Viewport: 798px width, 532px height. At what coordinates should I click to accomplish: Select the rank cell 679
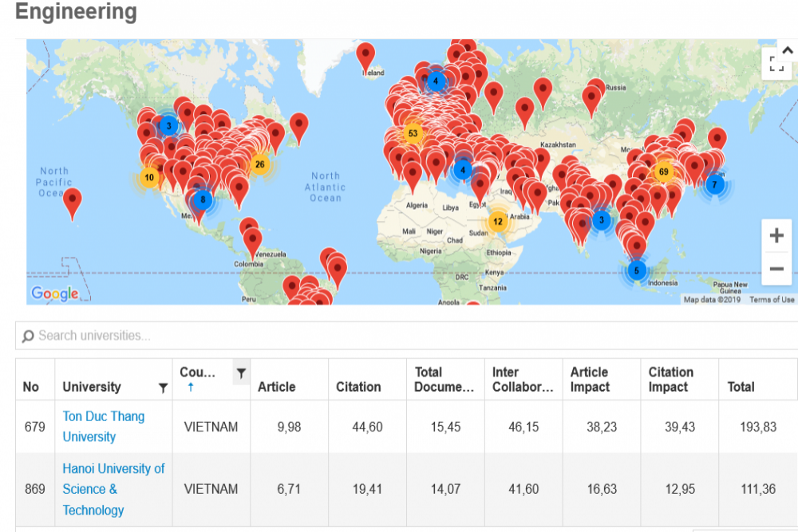(35, 427)
